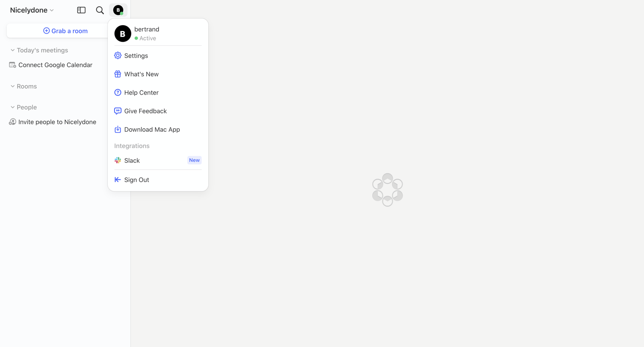This screenshot has height=347, width=644.
Task: Click Connect Google Calendar link
Action: [x=51, y=65]
